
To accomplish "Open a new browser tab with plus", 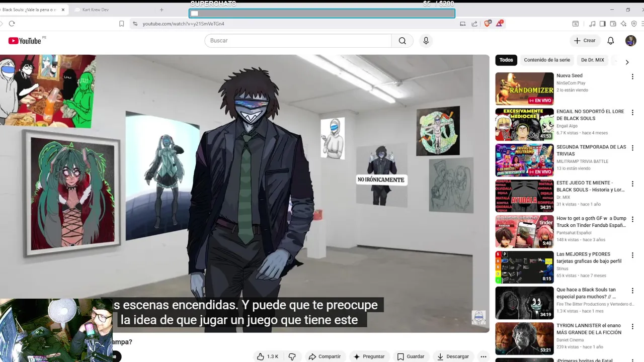I will pyautogui.click(x=162, y=10).
